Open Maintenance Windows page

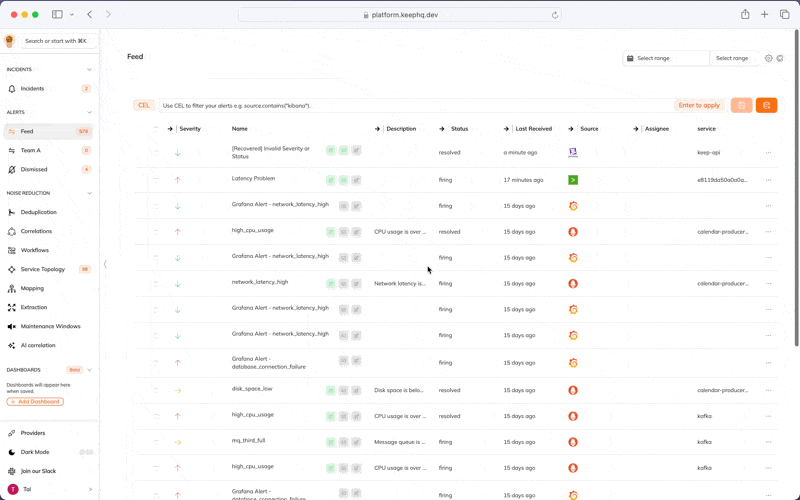point(50,326)
